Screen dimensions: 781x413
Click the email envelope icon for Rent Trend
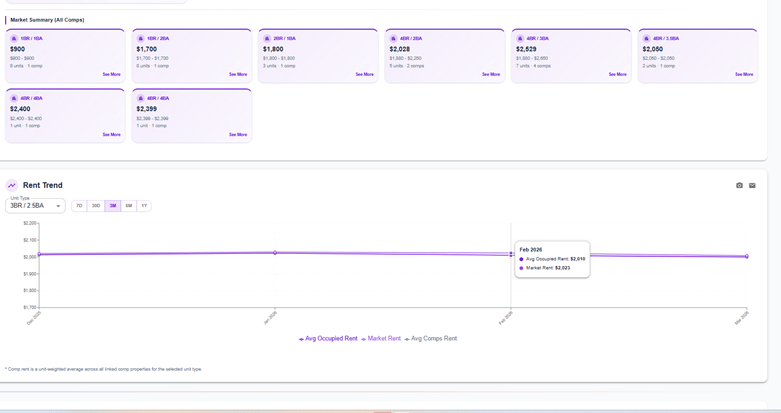[x=752, y=185]
